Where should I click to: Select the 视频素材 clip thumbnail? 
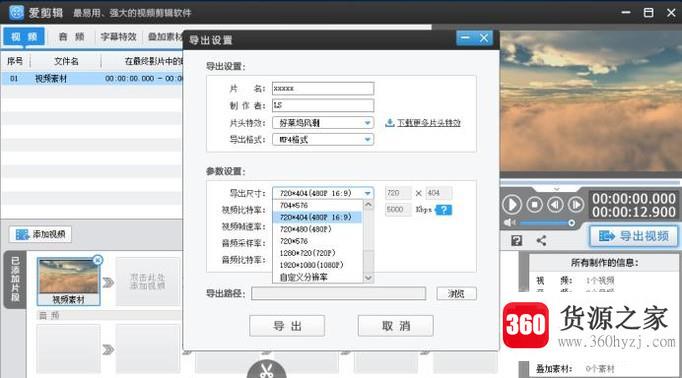click(68, 281)
